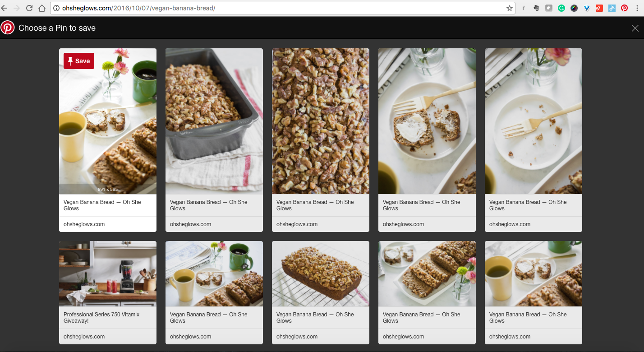The width and height of the screenshot is (644, 352).
Task: View site information for ohsheglows.com
Action: coord(56,8)
